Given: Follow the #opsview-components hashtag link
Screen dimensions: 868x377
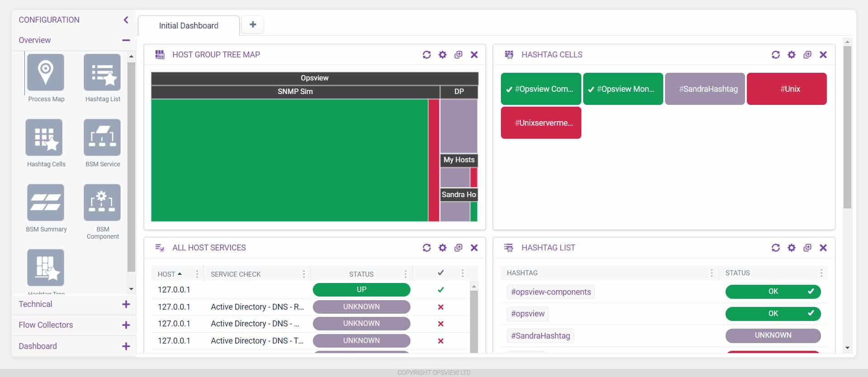Looking at the screenshot, I should pos(551,292).
